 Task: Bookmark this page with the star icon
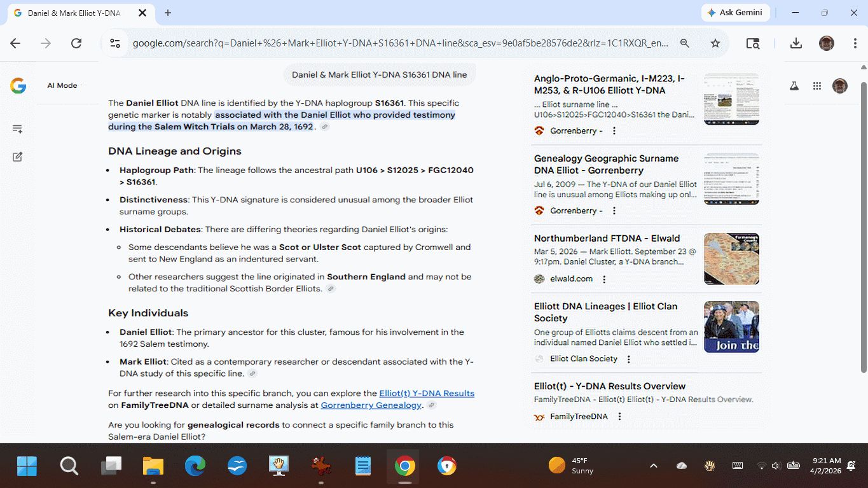(715, 43)
